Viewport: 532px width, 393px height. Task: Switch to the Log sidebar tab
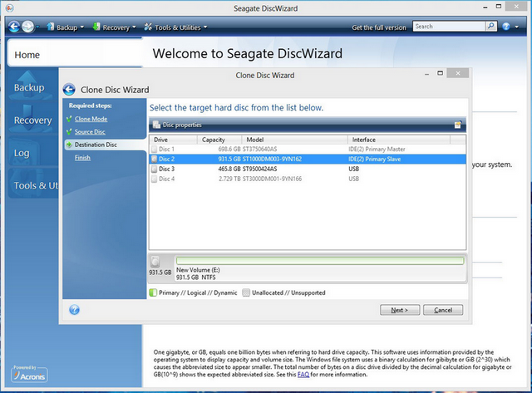[22, 153]
